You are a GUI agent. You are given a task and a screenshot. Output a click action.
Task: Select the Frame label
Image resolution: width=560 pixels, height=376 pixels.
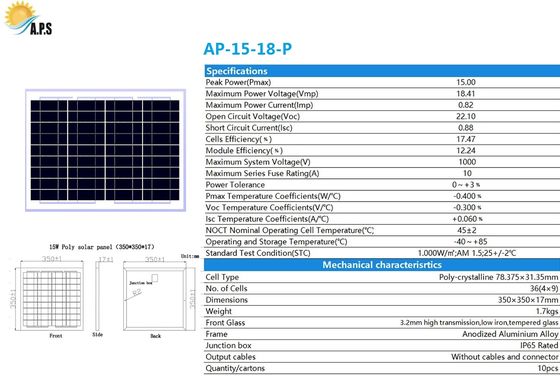pos(216,335)
